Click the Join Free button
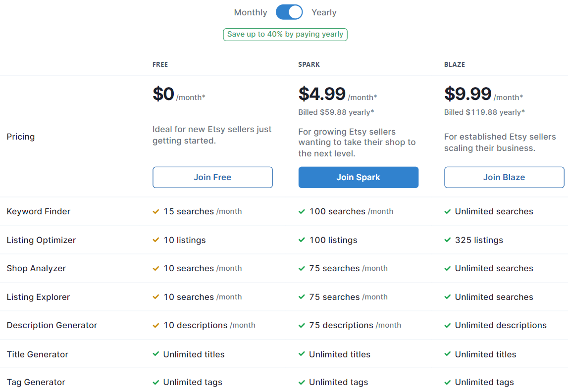The width and height of the screenshot is (568, 392). tap(212, 177)
